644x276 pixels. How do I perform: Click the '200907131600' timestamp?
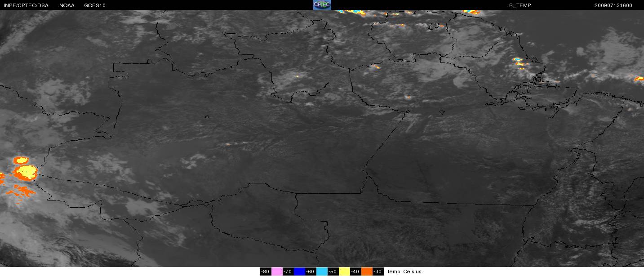pos(613,5)
